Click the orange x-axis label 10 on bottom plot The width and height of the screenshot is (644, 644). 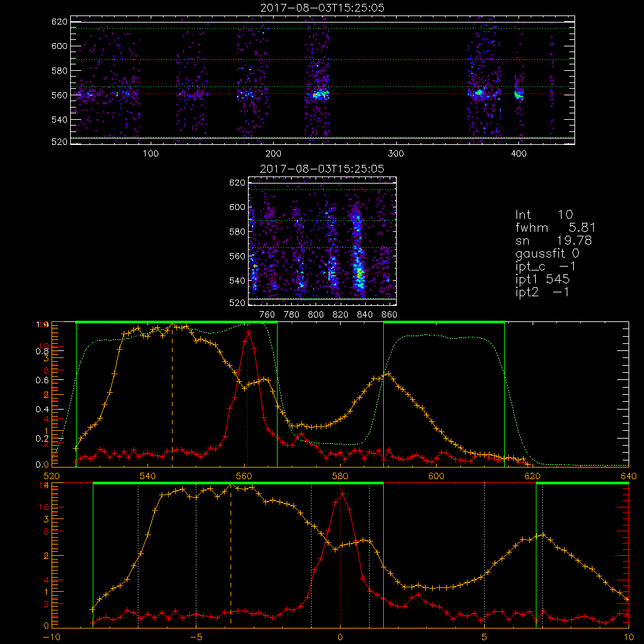[x=629, y=638]
